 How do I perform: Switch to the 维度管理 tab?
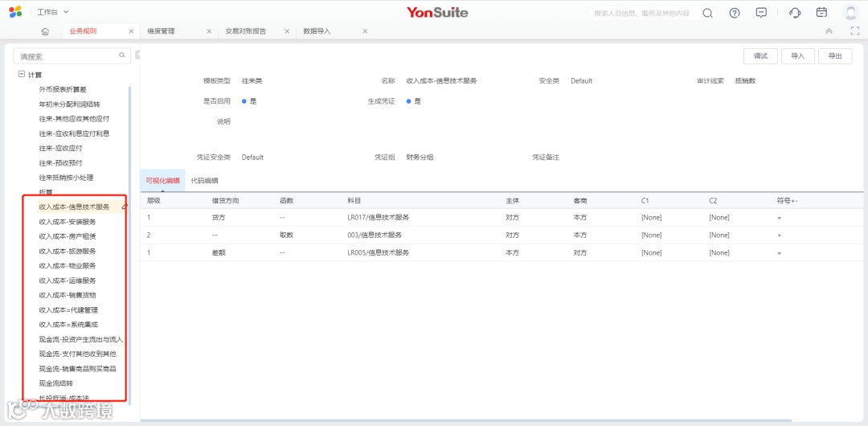click(161, 31)
